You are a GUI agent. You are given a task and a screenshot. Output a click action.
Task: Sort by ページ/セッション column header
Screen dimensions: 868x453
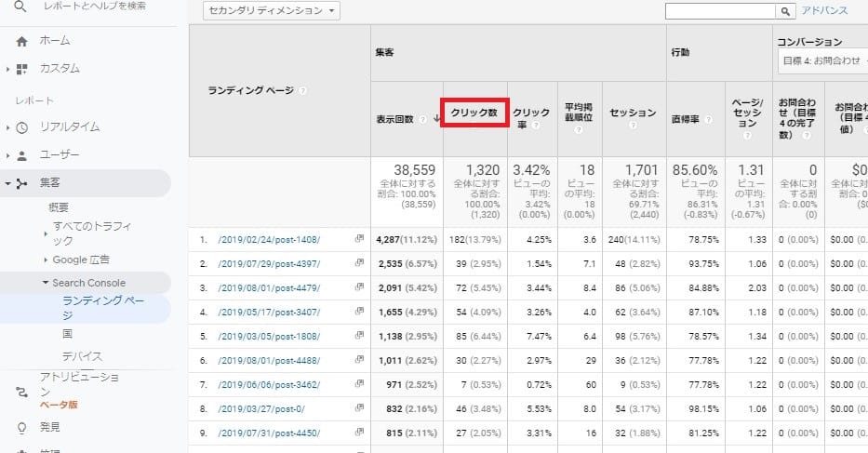pos(747,113)
